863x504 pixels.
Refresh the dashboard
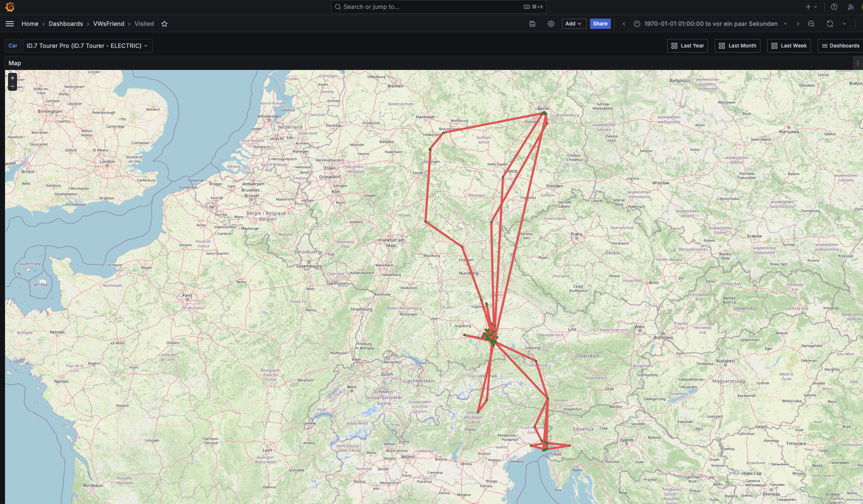830,24
